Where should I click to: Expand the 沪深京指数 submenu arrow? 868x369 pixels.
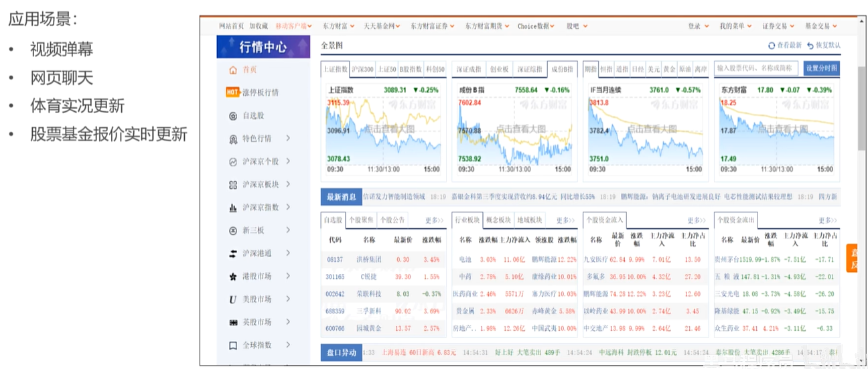coord(288,207)
